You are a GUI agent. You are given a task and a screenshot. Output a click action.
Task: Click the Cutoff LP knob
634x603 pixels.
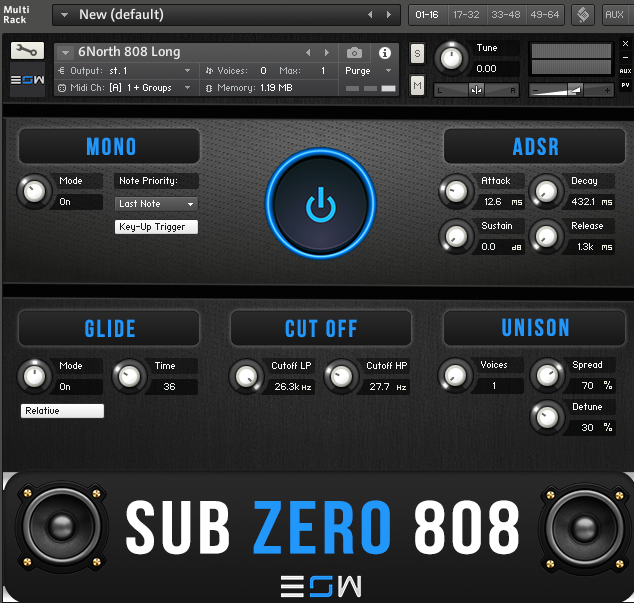click(246, 377)
